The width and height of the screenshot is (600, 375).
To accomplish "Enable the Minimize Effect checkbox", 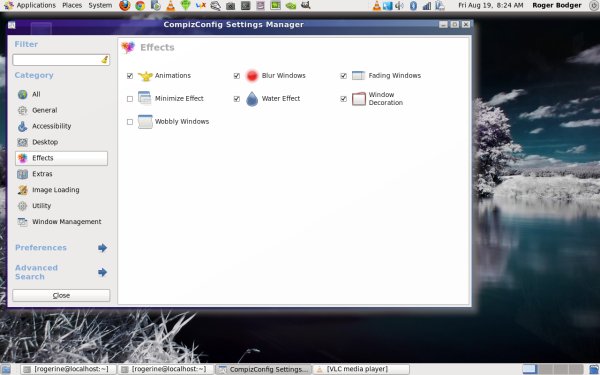I will [x=130, y=99].
